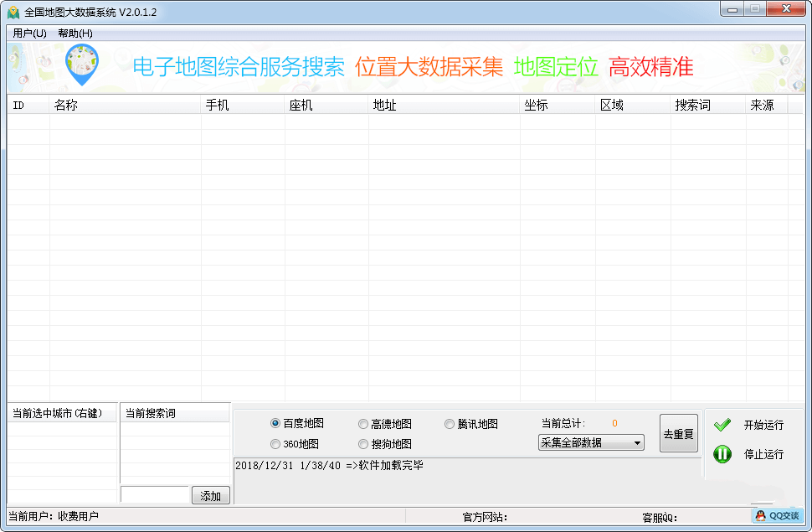Viewport: 812px width, 532px height.
Task: Click the 官方网站: status label
Action: (484, 517)
